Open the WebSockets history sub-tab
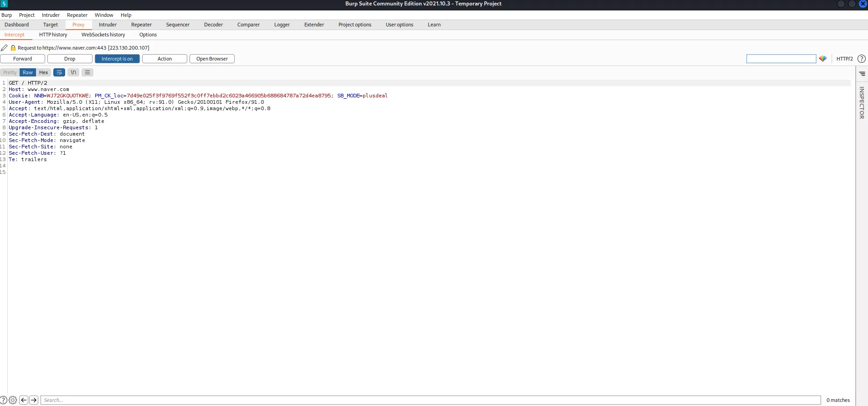The height and width of the screenshot is (406, 868). click(103, 35)
